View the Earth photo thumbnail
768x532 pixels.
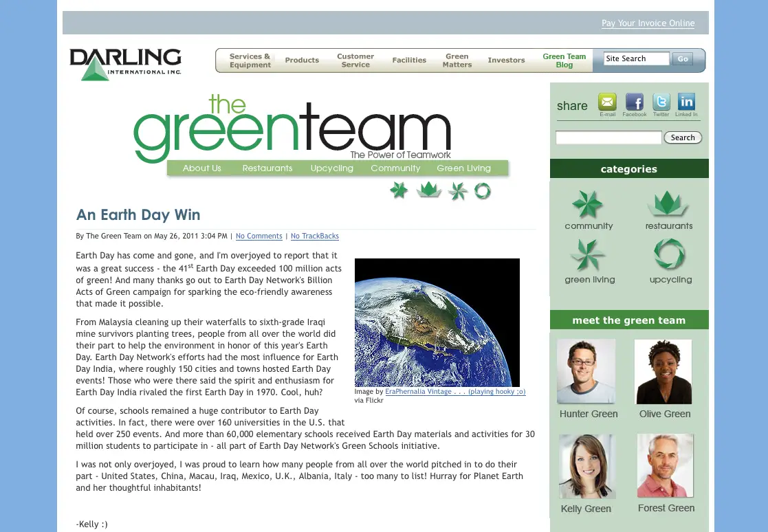[x=437, y=322]
